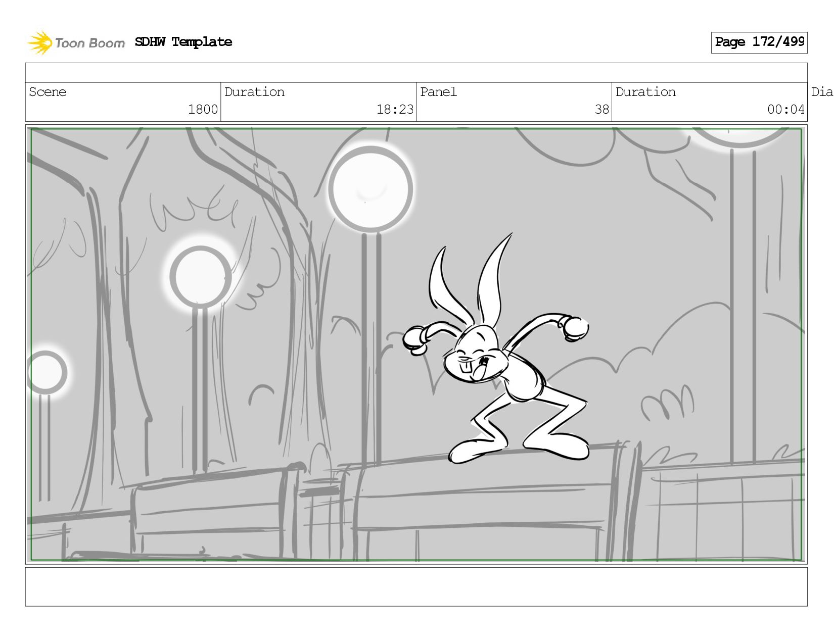The width and height of the screenshot is (834, 644).
Task: Click the scene number 1800
Action: [x=203, y=110]
